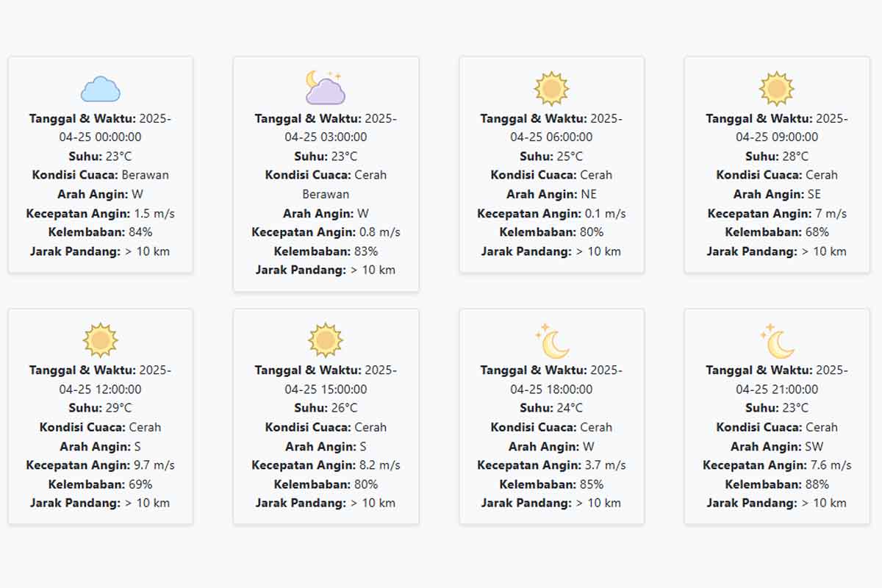Click the moon-and-cloud icon on the 03:00:00 card

click(326, 87)
